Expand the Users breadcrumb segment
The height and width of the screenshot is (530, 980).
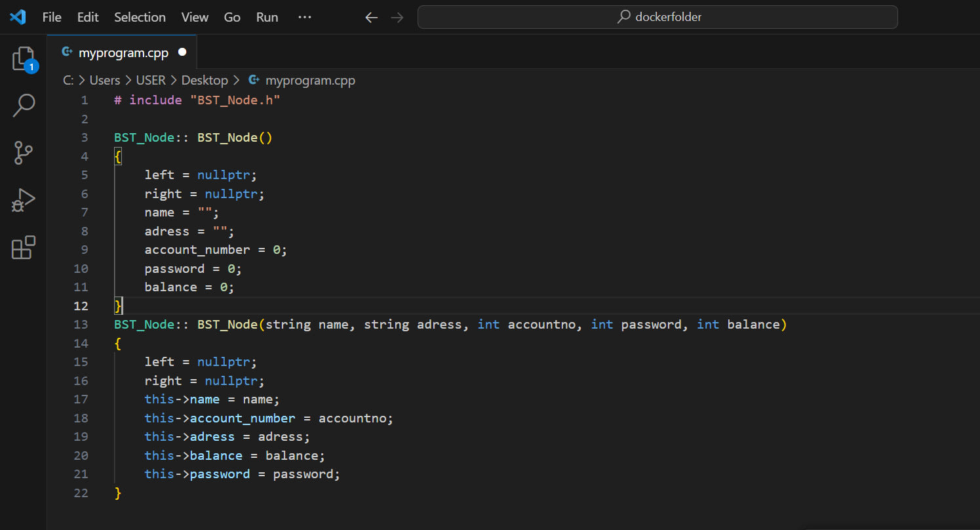[105, 81]
